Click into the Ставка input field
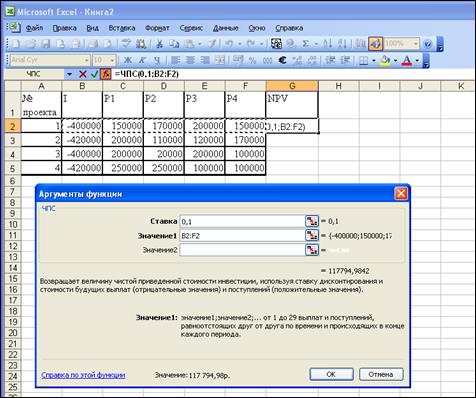The image size is (476, 398). coord(242,221)
